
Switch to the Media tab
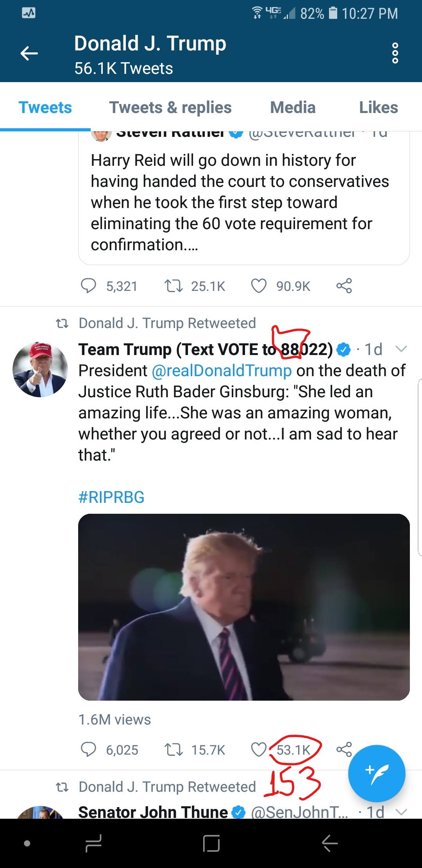(x=293, y=108)
